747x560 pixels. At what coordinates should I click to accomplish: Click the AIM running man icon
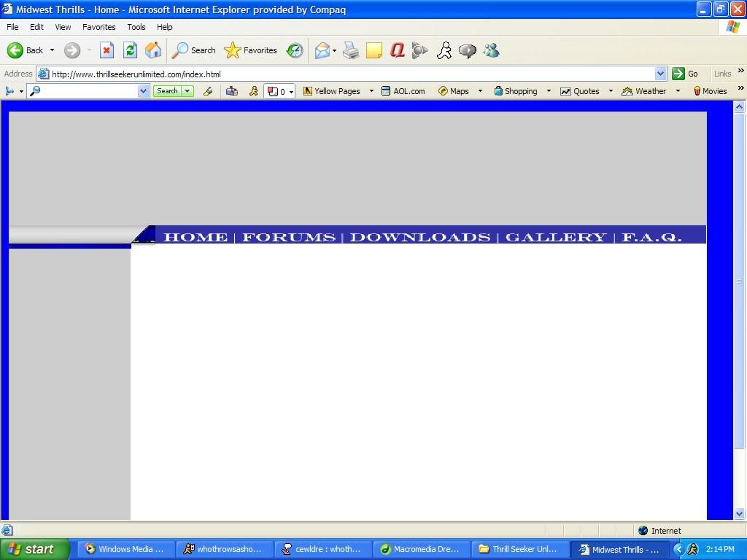coord(444,50)
